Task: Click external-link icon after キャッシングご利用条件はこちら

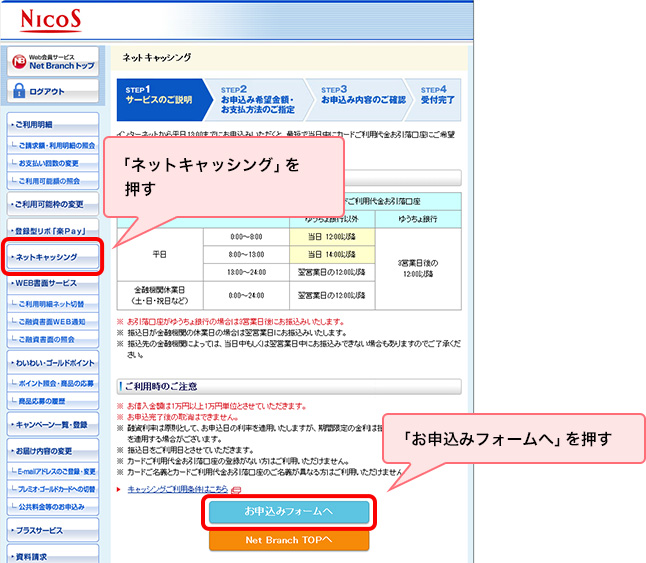Action: pyautogui.click(x=236, y=489)
